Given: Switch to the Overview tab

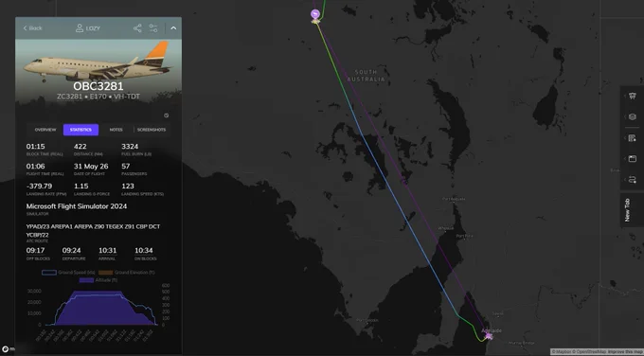Looking at the screenshot, I should coord(45,130).
